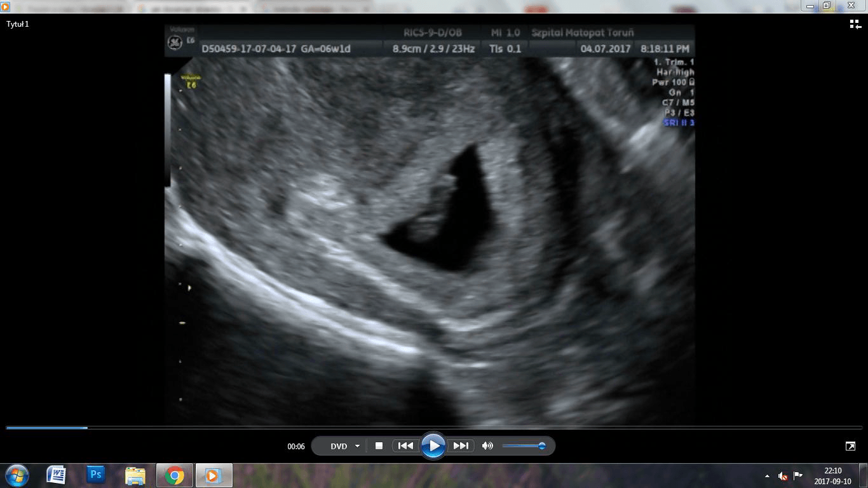Mute the player sound via the speaker icon
Viewport: 868px width, 488px height.
(487, 446)
